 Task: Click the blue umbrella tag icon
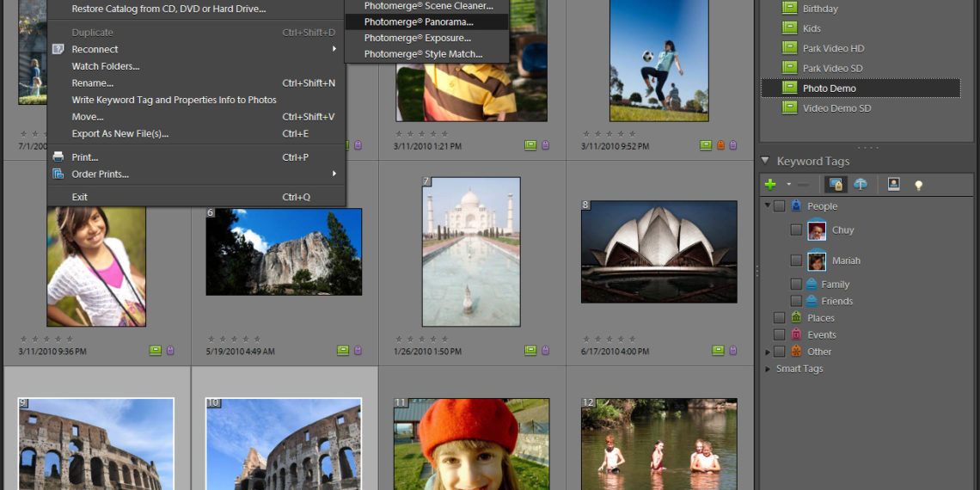click(861, 184)
